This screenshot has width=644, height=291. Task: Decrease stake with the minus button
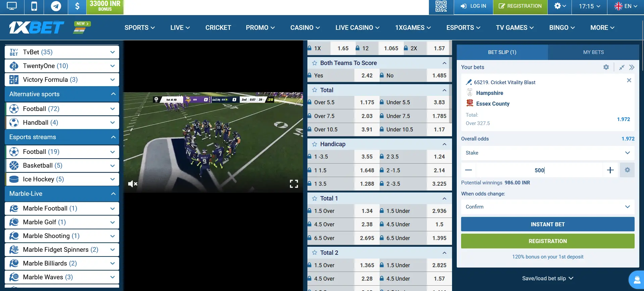pyautogui.click(x=468, y=170)
